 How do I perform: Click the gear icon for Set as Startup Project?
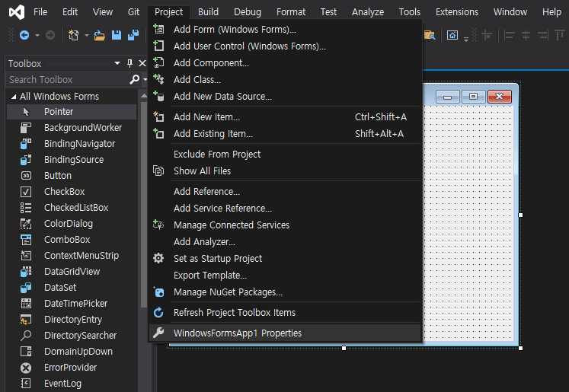click(x=158, y=258)
